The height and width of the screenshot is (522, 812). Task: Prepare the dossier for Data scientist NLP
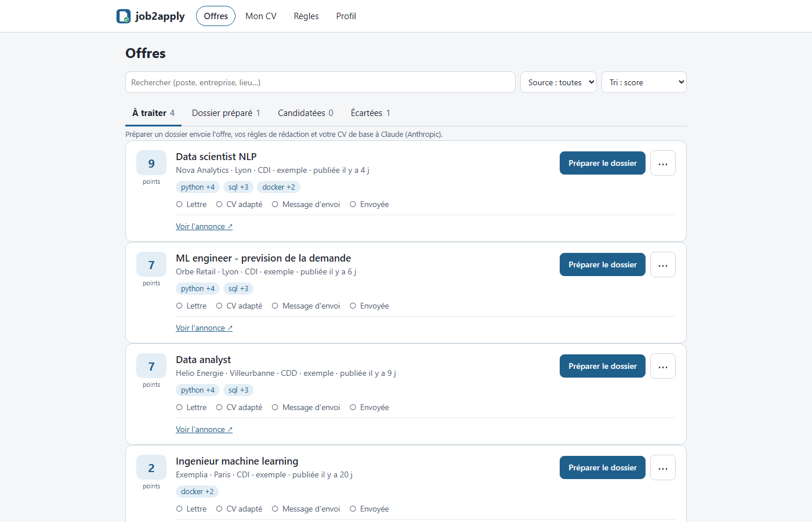click(x=603, y=163)
